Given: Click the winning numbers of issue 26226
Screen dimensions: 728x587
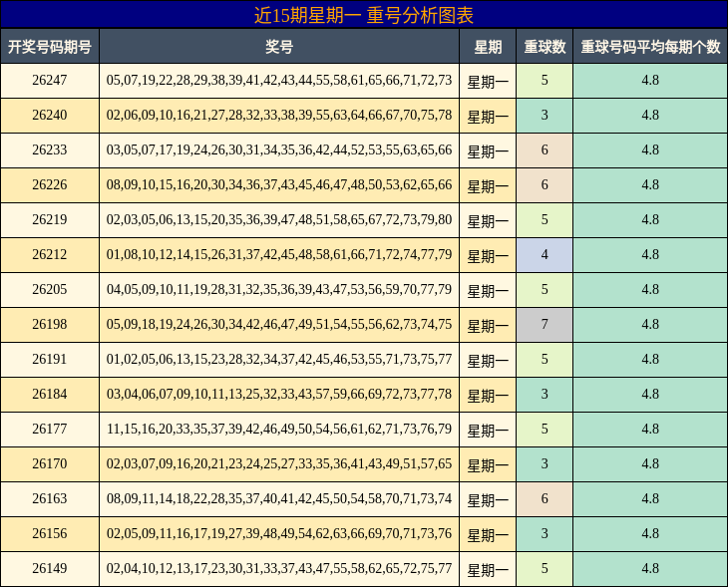Looking at the screenshot, I should coord(279,184).
